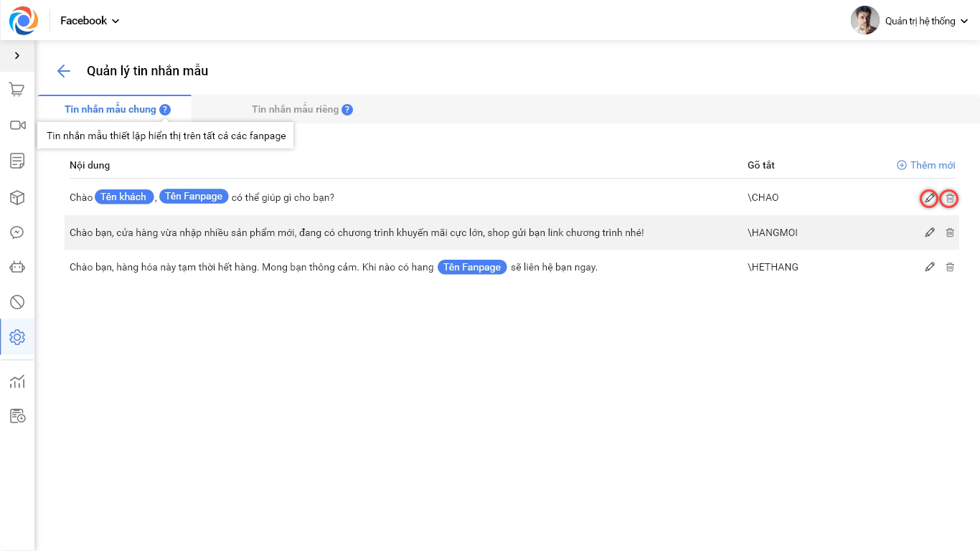Delete the \HANGMOI template with trash icon
Viewport: 980px width, 551px height.
(x=950, y=232)
